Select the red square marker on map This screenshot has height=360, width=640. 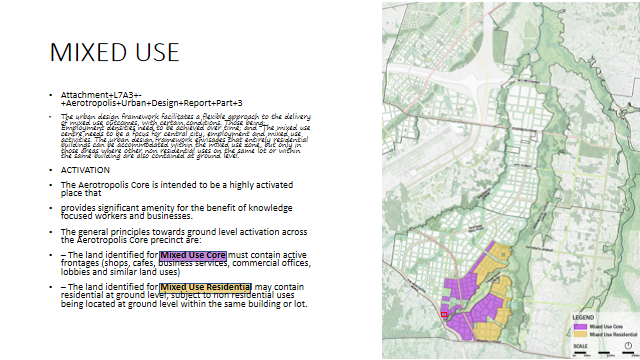(444, 314)
